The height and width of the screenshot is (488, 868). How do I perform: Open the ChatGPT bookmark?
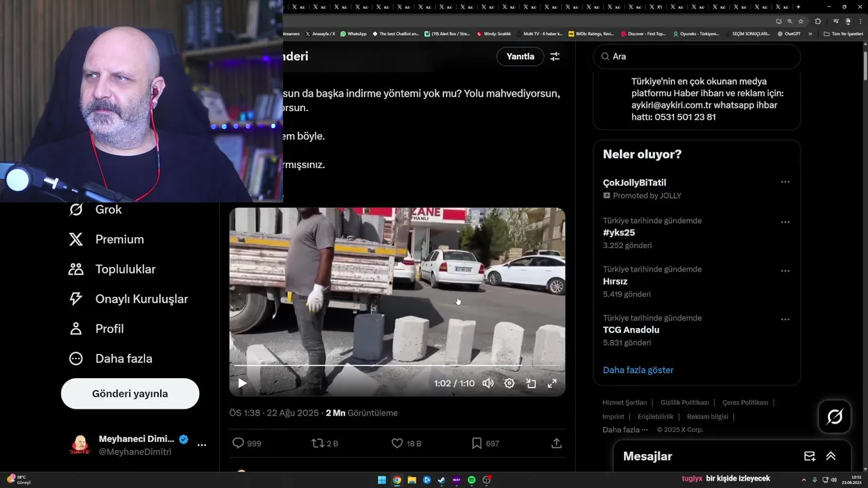tap(789, 34)
